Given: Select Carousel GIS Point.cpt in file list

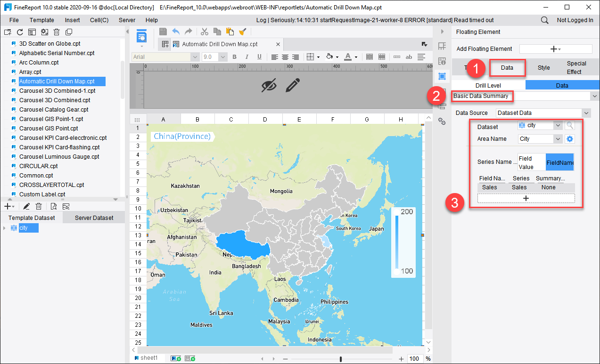Looking at the screenshot, I should click(49, 129).
